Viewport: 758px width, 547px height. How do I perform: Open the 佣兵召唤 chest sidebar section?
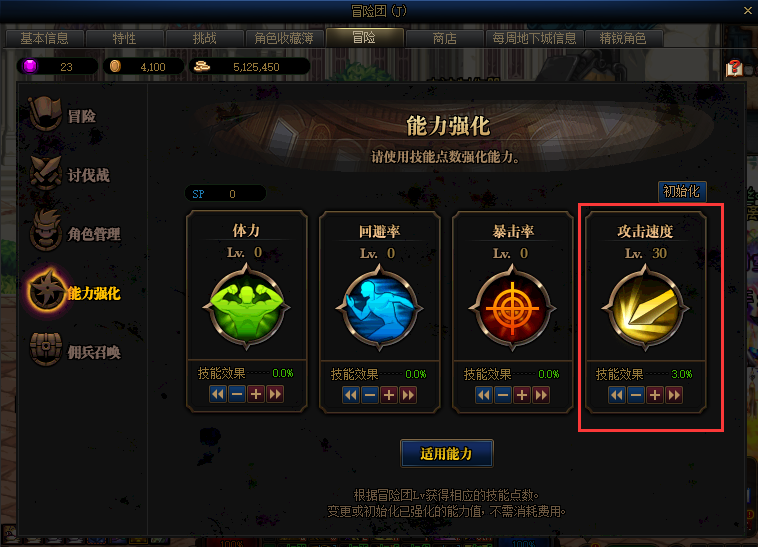point(75,351)
